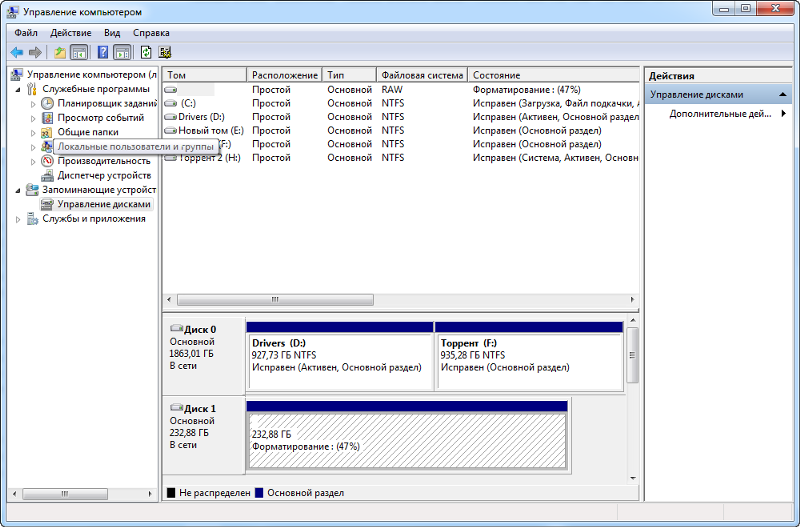Toggle the console tree show/hide icon
800x527 pixels.
click(79, 52)
